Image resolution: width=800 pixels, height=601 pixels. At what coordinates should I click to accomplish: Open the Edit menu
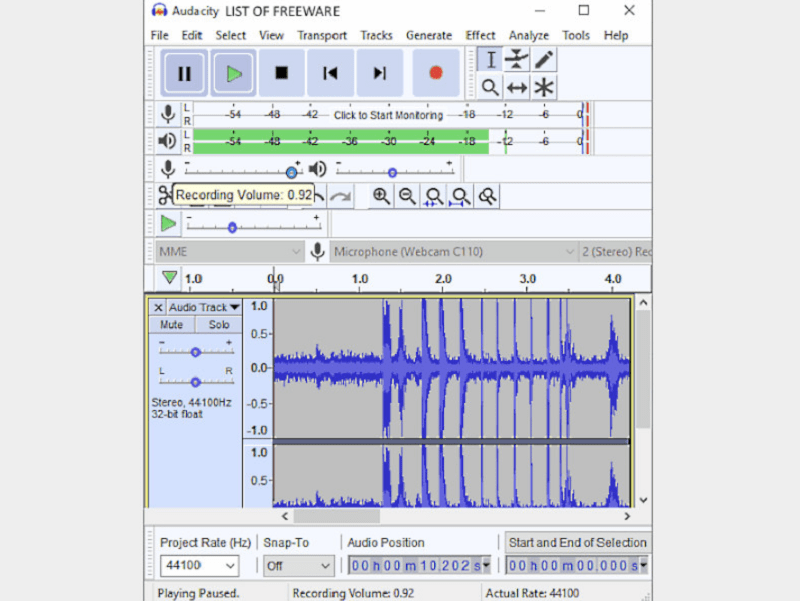pyautogui.click(x=191, y=35)
